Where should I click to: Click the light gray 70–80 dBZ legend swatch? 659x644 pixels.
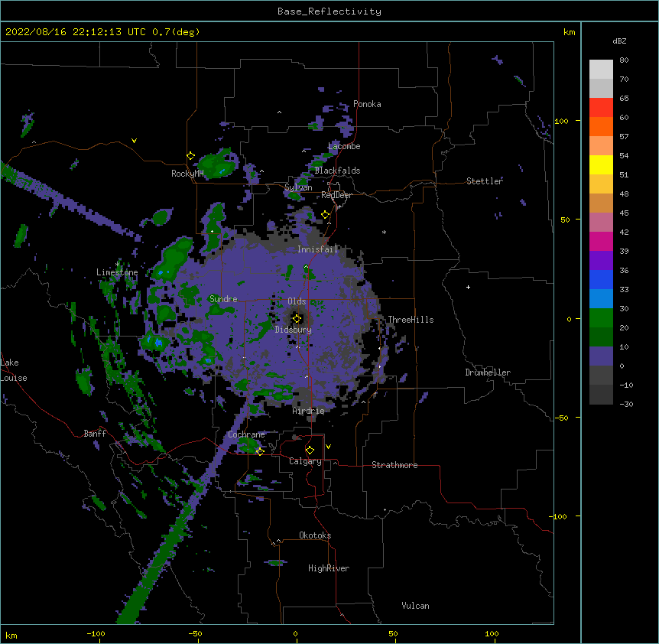pos(601,70)
